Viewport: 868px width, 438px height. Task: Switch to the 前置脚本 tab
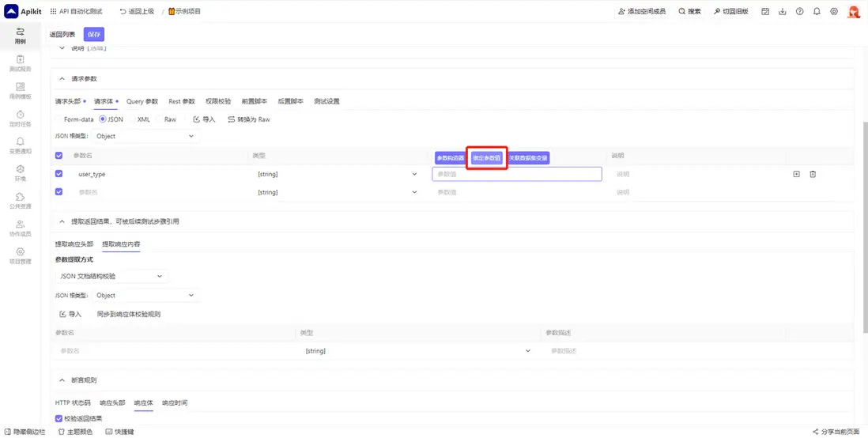click(x=254, y=101)
